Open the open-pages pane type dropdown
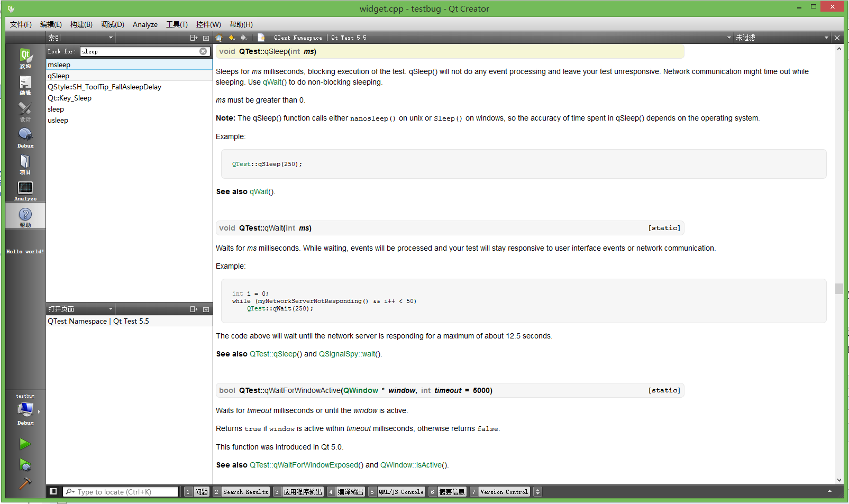 tap(81, 309)
